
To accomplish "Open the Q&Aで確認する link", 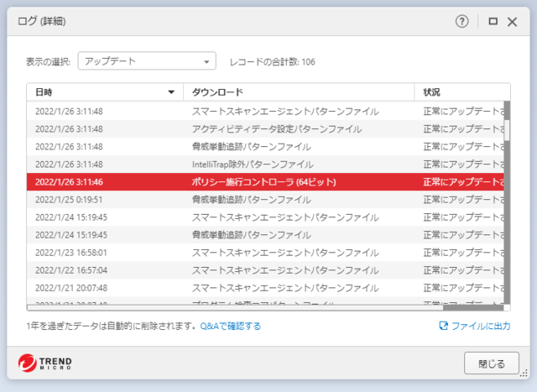I will [x=231, y=326].
